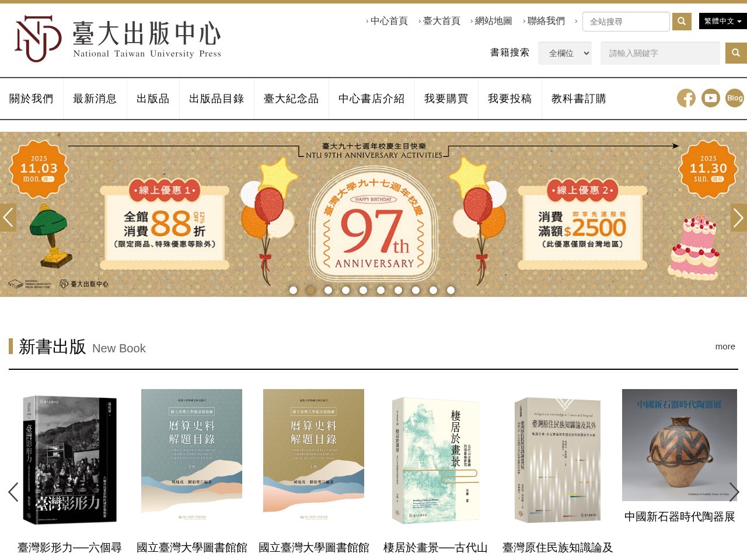Select the last banner slide dot
The image size is (747, 560).
pyautogui.click(x=451, y=290)
